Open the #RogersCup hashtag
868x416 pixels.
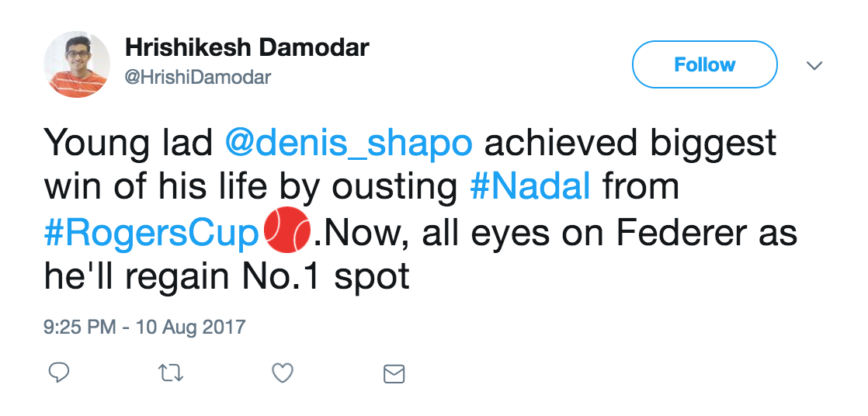coord(151,232)
